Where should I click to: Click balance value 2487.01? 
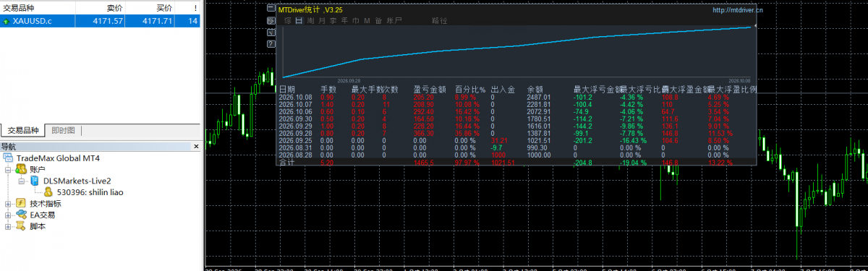[x=539, y=97]
